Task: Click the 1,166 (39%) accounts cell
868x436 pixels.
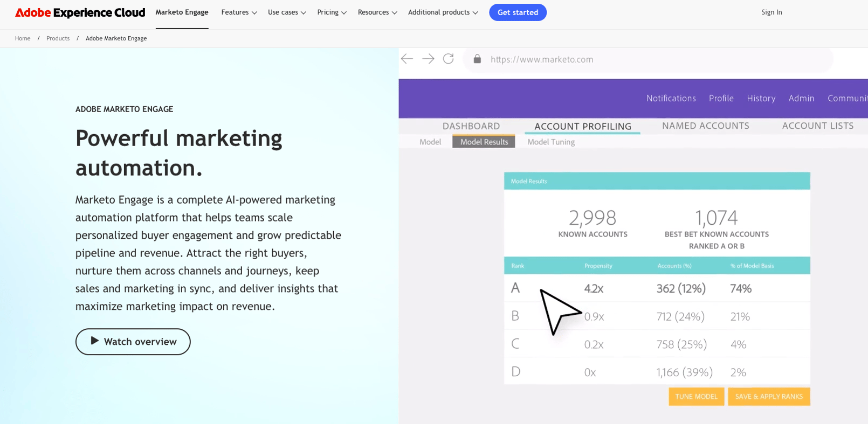Action: [x=684, y=372]
